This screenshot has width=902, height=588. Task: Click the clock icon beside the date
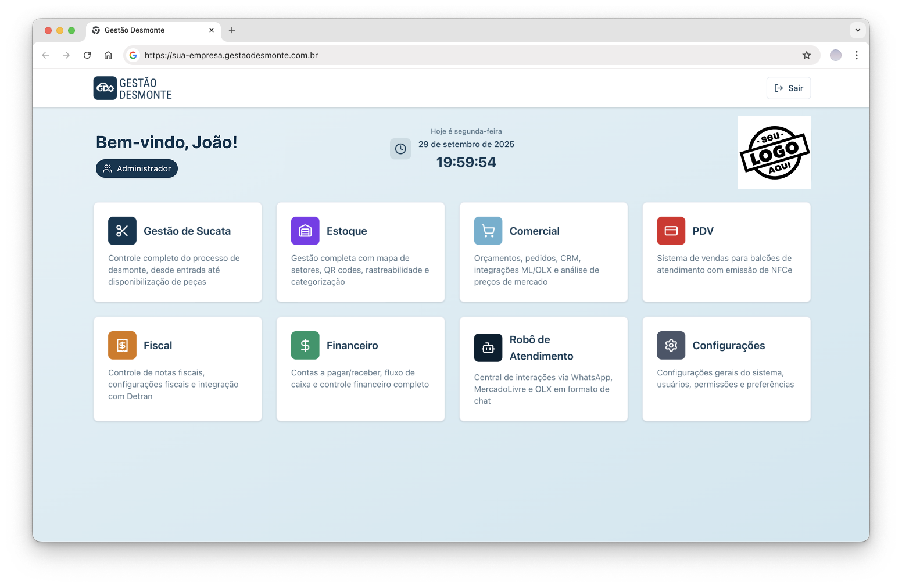(400, 149)
